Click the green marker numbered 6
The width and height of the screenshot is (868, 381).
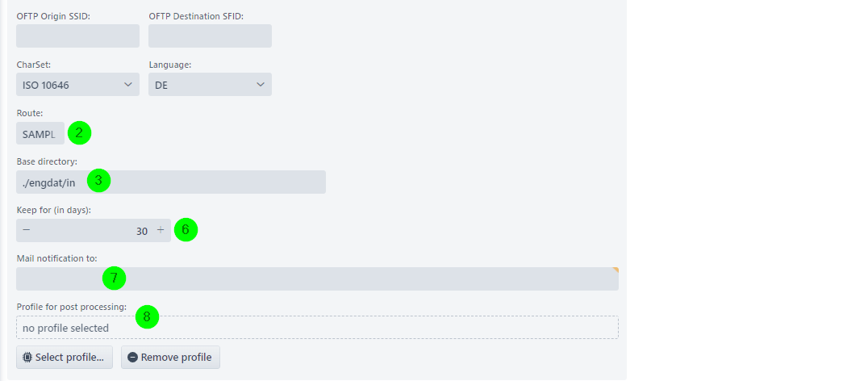(186, 230)
